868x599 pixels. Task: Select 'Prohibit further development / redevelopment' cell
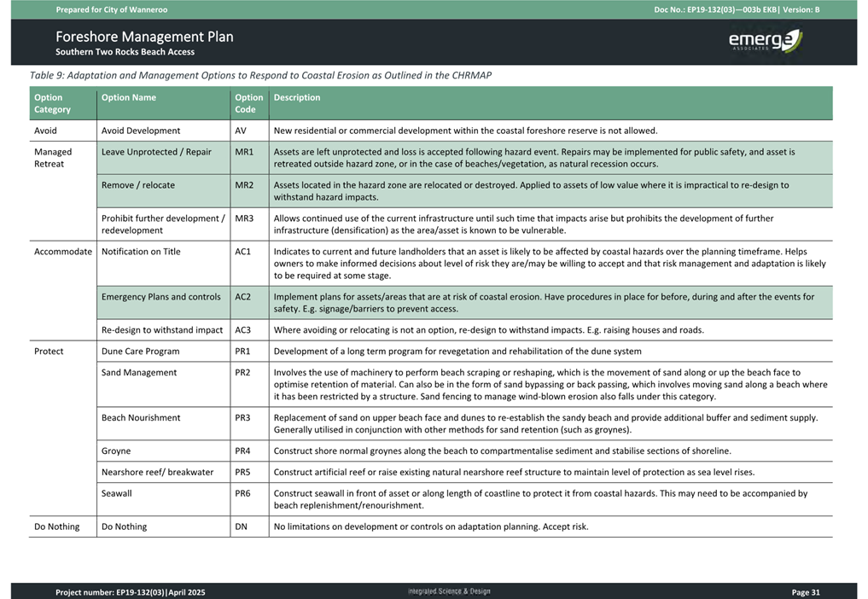pyautogui.click(x=163, y=224)
